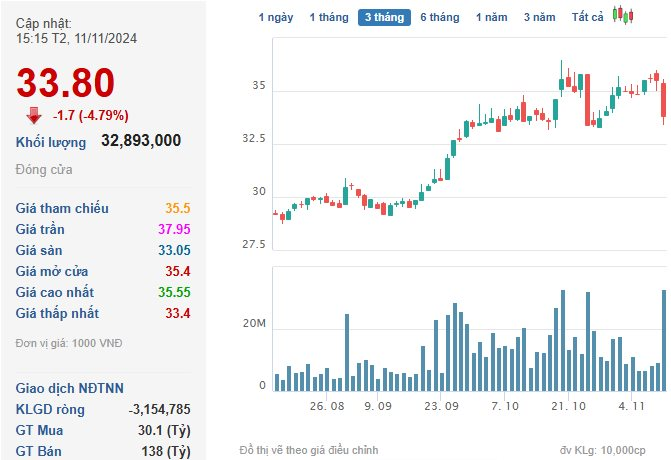The image size is (671, 460).
Task: Click the candlestick chart type icon
Action: pyautogui.click(x=624, y=15)
